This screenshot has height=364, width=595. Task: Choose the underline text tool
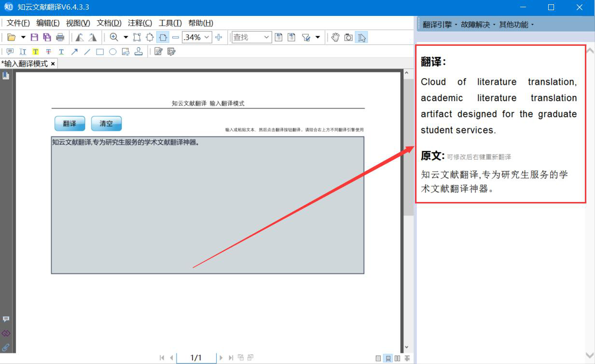(x=61, y=52)
